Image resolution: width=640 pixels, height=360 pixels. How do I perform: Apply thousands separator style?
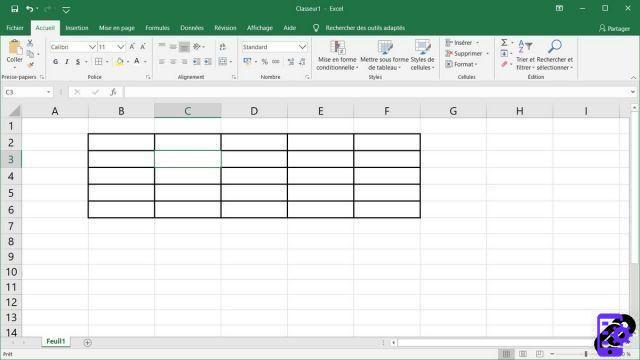click(276, 62)
